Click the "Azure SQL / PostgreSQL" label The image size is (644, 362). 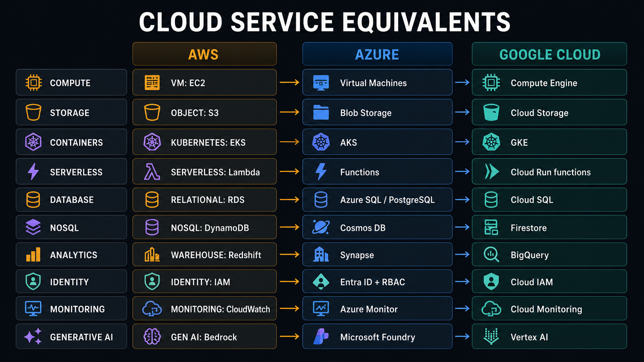[x=387, y=200]
